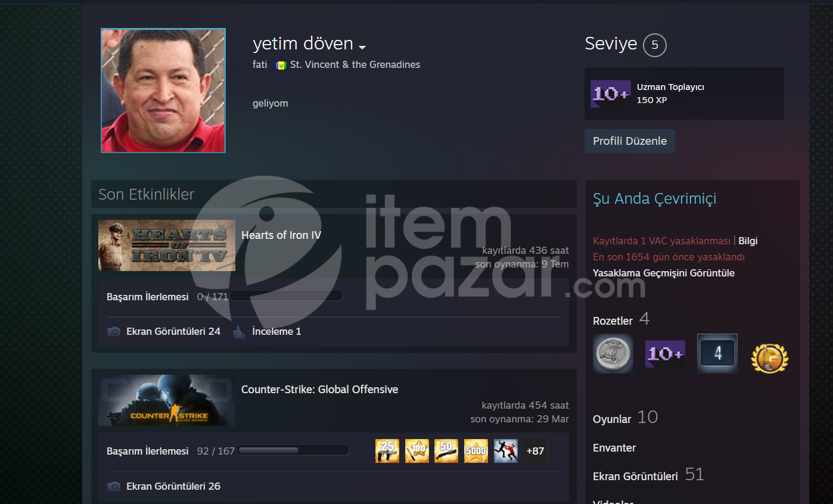Open Hearts of Iron IV Başarım İlerlemesi link
Viewport: 833px width, 504px height.
(148, 297)
